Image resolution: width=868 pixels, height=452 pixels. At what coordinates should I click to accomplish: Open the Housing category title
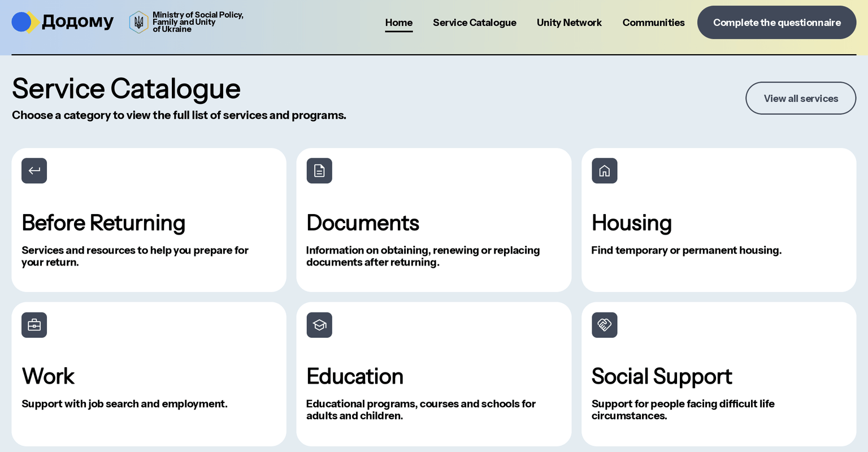tap(632, 223)
